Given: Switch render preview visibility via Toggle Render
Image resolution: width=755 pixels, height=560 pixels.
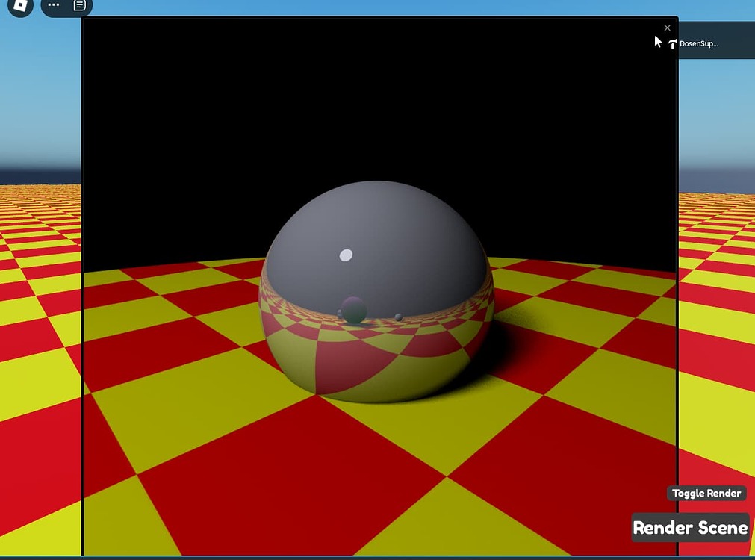Looking at the screenshot, I should click(706, 493).
